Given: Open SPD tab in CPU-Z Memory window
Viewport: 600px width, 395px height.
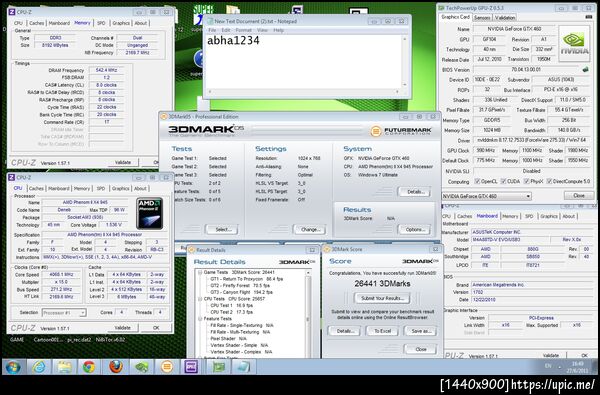Looking at the screenshot, I should (101, 23).
